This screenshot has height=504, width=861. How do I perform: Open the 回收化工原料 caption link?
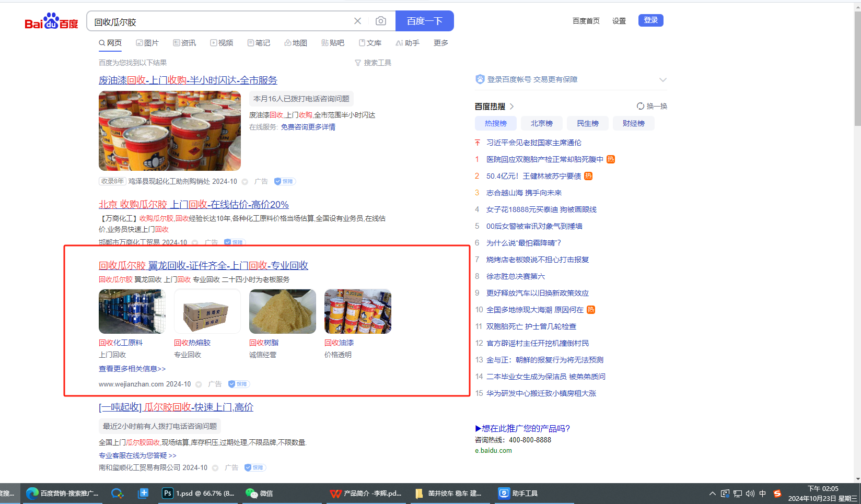pos(121,343)
